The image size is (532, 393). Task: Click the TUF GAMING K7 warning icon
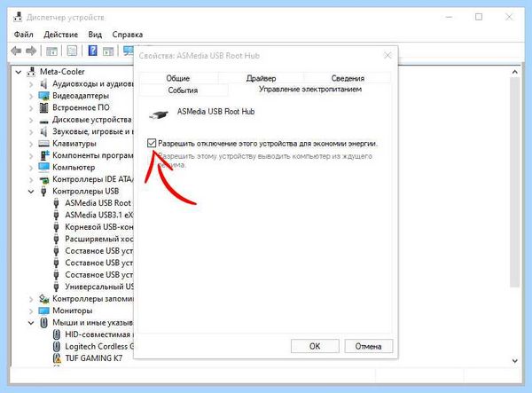pos(57,358)
